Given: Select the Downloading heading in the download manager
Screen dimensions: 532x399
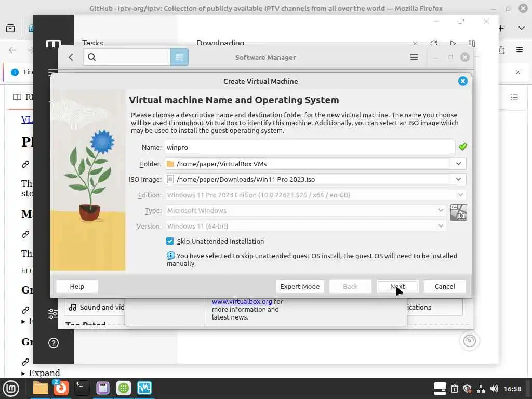Looking at the screenshot, I should pos(220,43).
